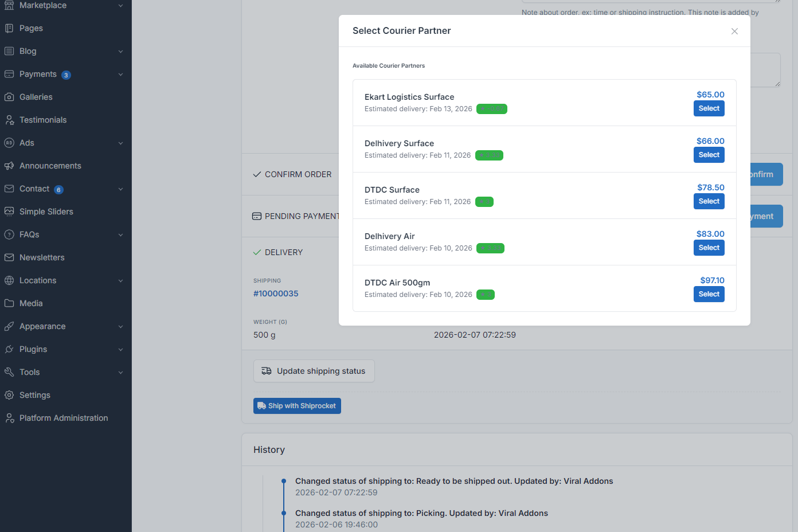Viewport: 798px width, 532px height.
Task: Click the $65.00 price for Ekart
Action: tap(710, 95)
